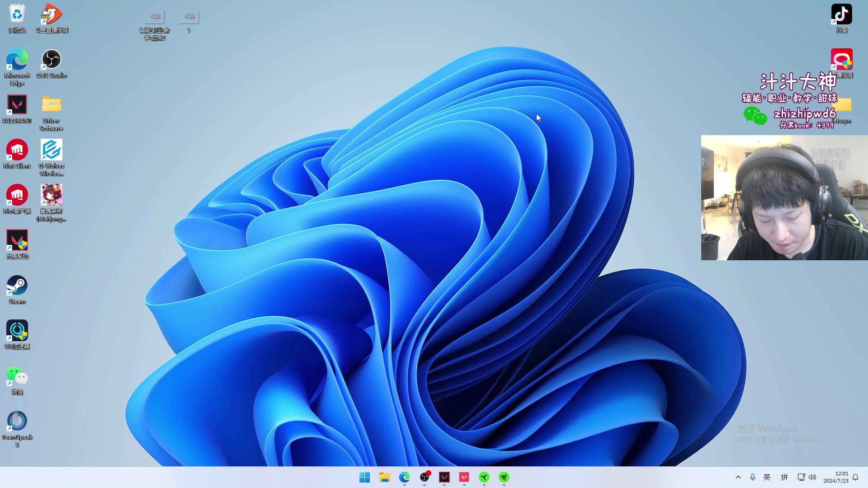868x488 pixels.
Task: Open the Recycle Bin desktop icon
Action: pos(17,14)
